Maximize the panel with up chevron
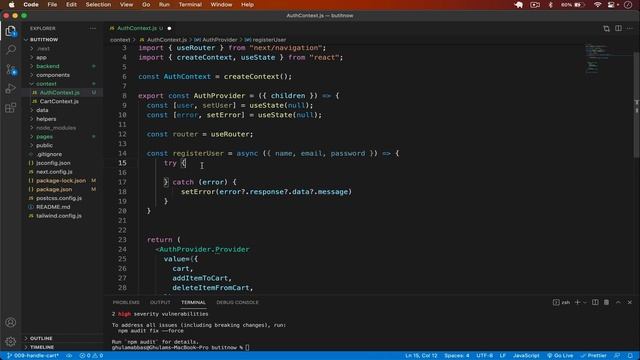The height and width of the screenshot is (360, 640). (618, 302)
